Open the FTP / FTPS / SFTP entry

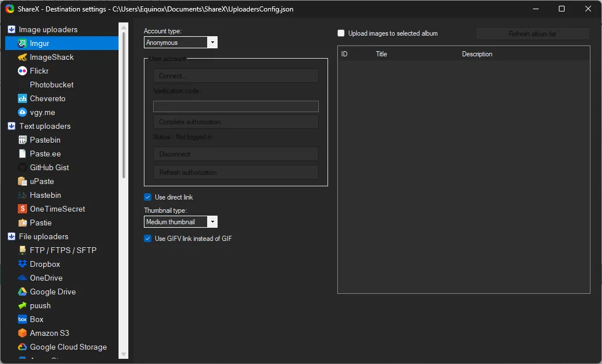pyautogui.click(x=63, y=250)
